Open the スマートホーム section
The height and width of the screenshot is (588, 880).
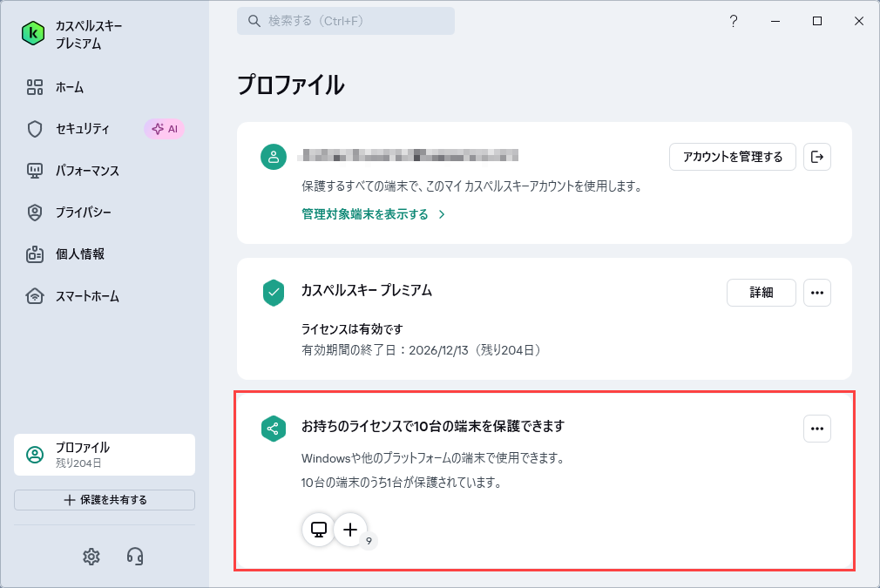pyautogui.click(x=87, y=296)
